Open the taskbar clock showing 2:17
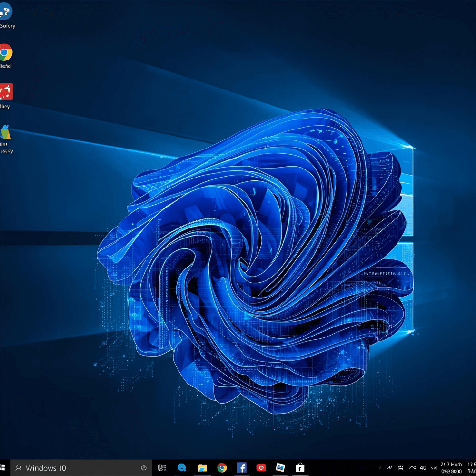 click(451, 467)
